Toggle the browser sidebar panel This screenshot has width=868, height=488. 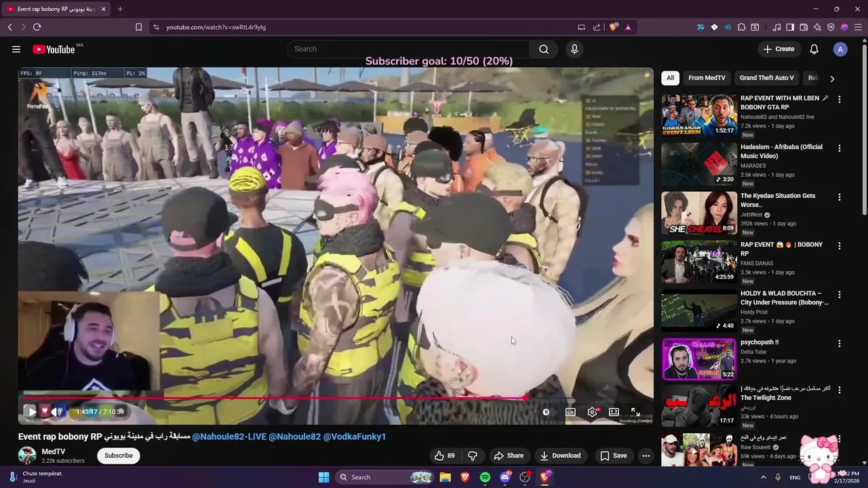[790, 27]
